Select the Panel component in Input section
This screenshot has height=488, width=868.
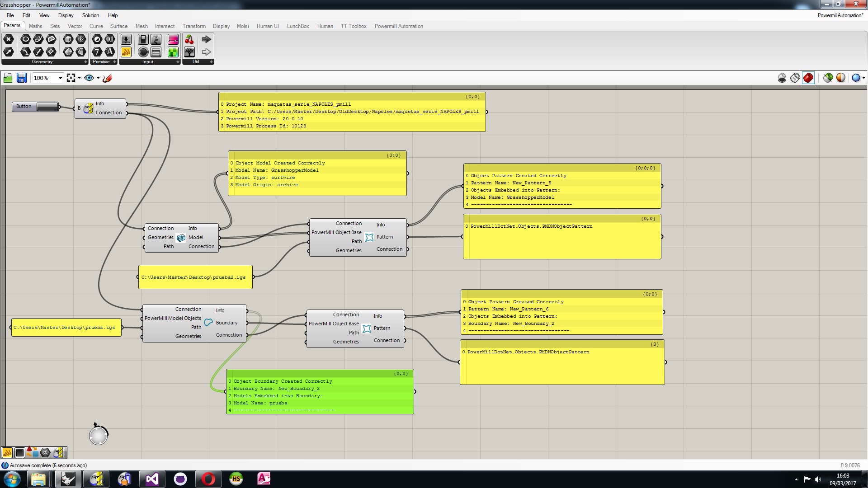point(156,52)
